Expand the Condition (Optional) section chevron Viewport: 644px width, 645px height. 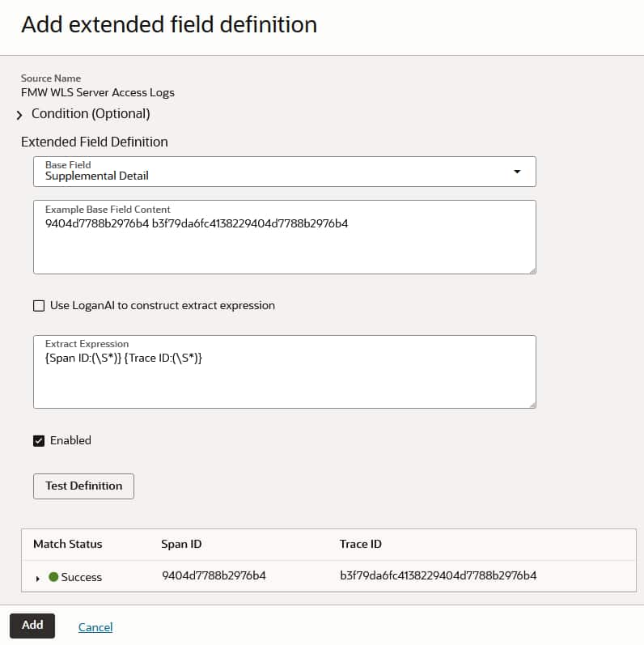pos(19,115)
